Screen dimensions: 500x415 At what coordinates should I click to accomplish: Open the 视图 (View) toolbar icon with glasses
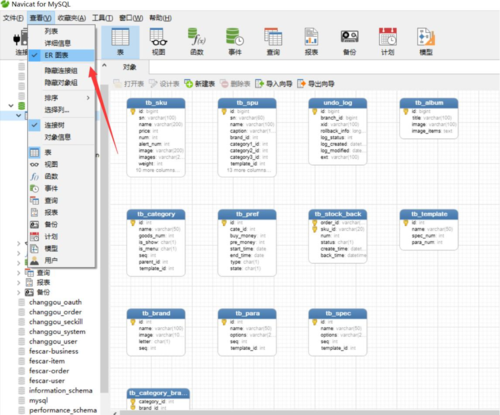(x=158, y=42)
